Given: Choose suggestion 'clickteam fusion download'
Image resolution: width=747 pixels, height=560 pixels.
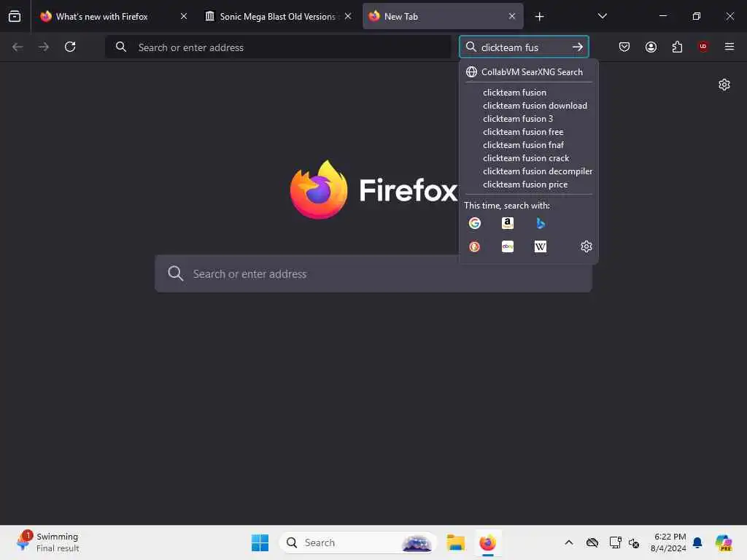Looking at the screenshot, I should click(x=528, y=106).
